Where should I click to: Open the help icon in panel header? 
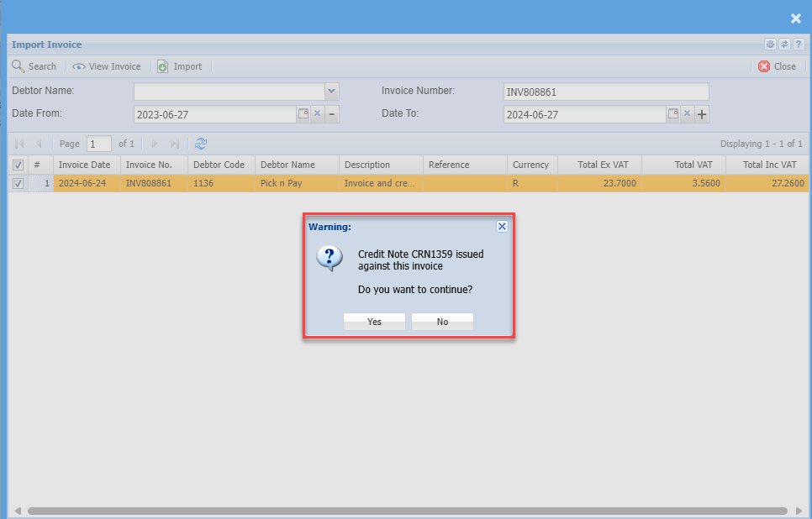799,45
